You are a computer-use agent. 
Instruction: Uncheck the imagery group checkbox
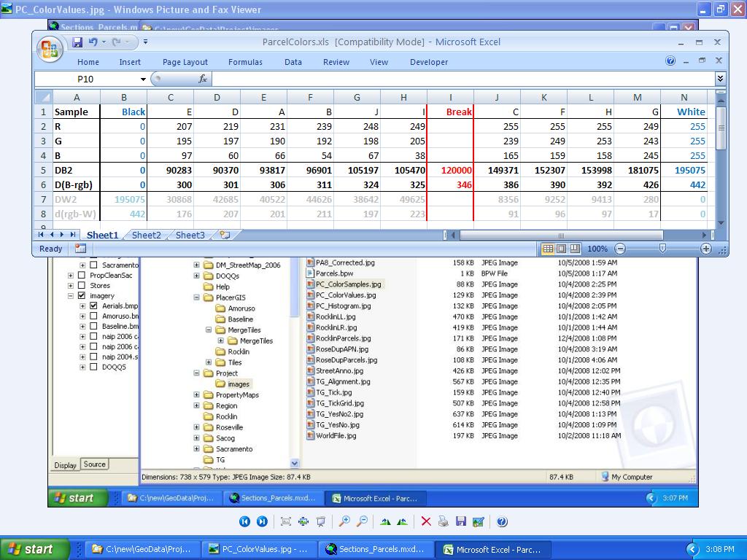point(82,296)
